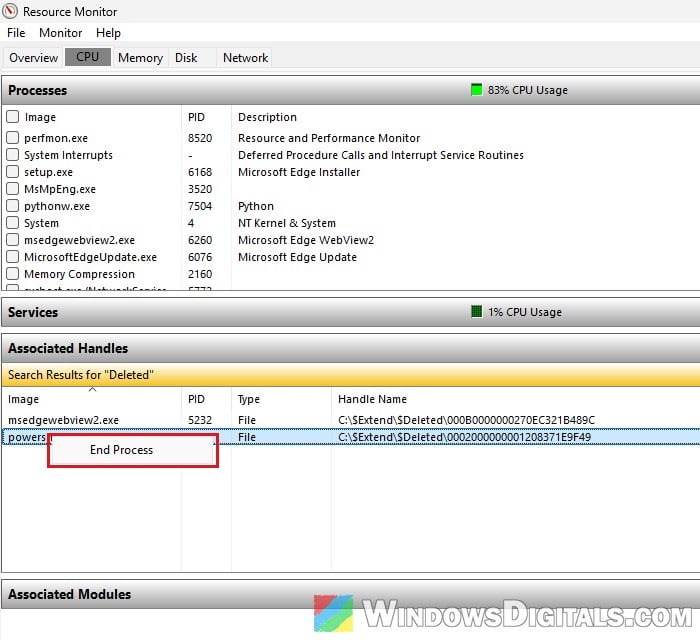Click the dark green 1% CPU Usage indicator
The image size is (700, 640).
click(x=476, y=312)
